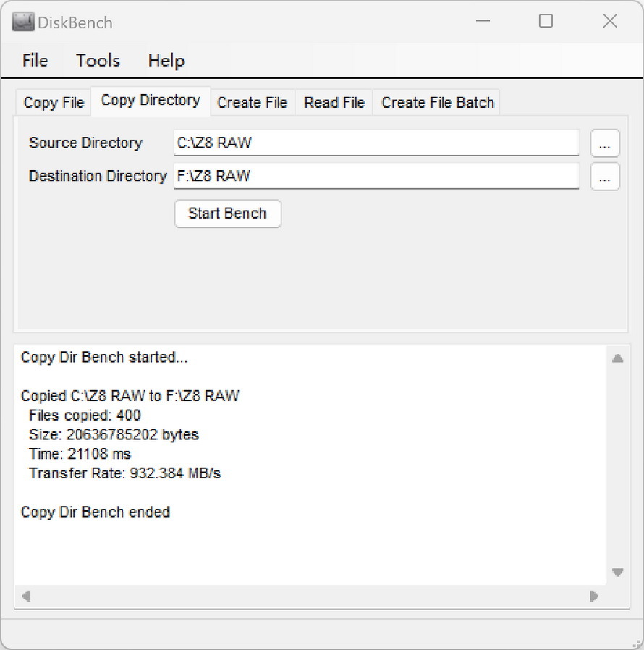Browse for the destination directory

(x=605, y=177)
